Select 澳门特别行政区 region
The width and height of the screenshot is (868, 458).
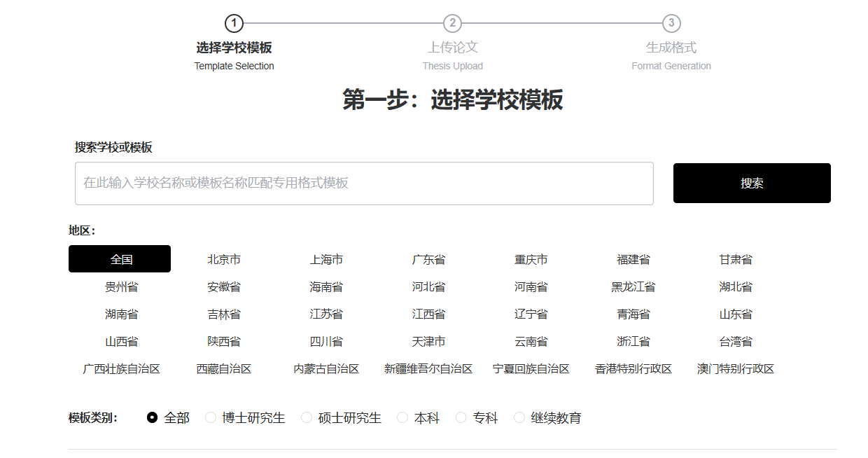(x=736, y=368)
